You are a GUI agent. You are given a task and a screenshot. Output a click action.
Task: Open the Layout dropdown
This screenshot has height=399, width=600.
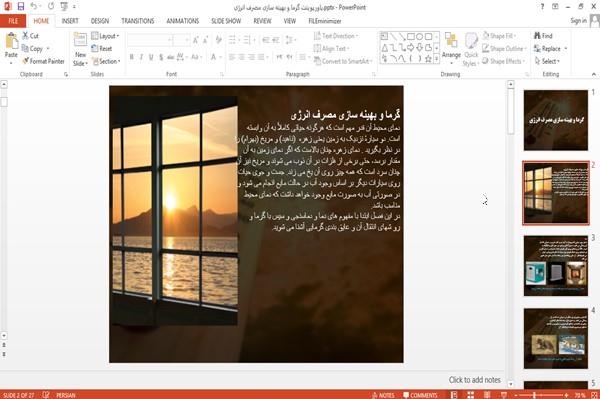point(105,36)
